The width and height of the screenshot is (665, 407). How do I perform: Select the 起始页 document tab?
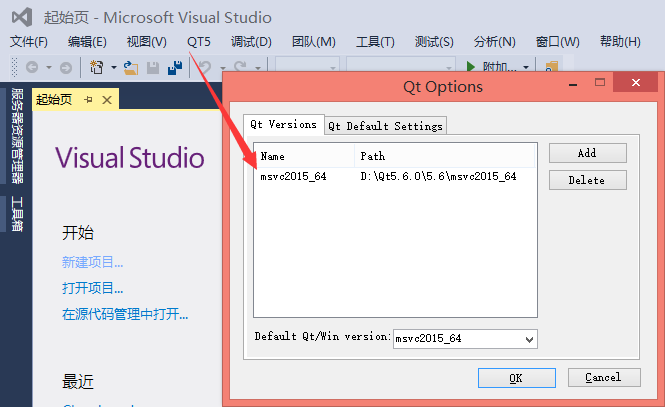coord(54,100)
